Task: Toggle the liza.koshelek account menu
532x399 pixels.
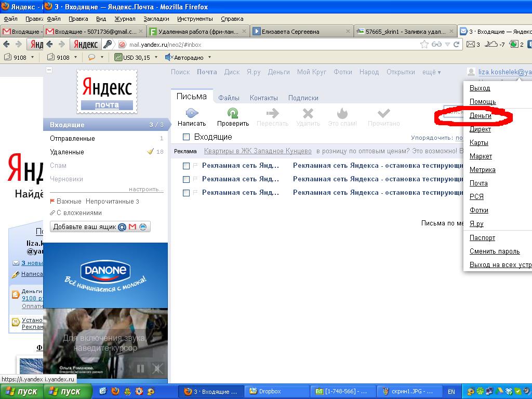Action: (x=505, y=72)
